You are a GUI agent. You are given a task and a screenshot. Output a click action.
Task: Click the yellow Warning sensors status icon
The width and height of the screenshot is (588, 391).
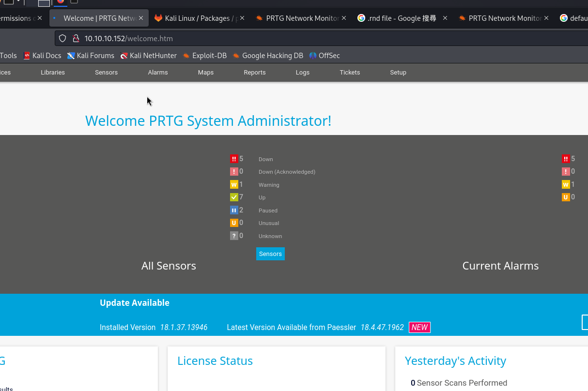click(x=234, y=184)
